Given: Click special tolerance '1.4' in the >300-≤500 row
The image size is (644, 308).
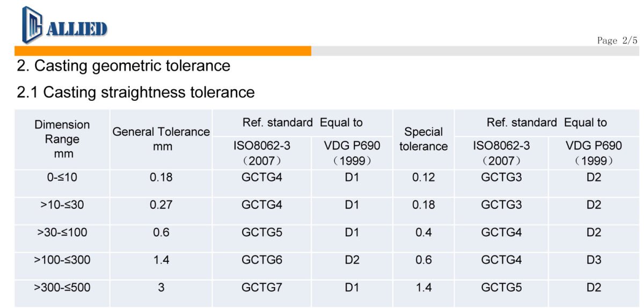Looking at the screenshot, I should point(423,288).
